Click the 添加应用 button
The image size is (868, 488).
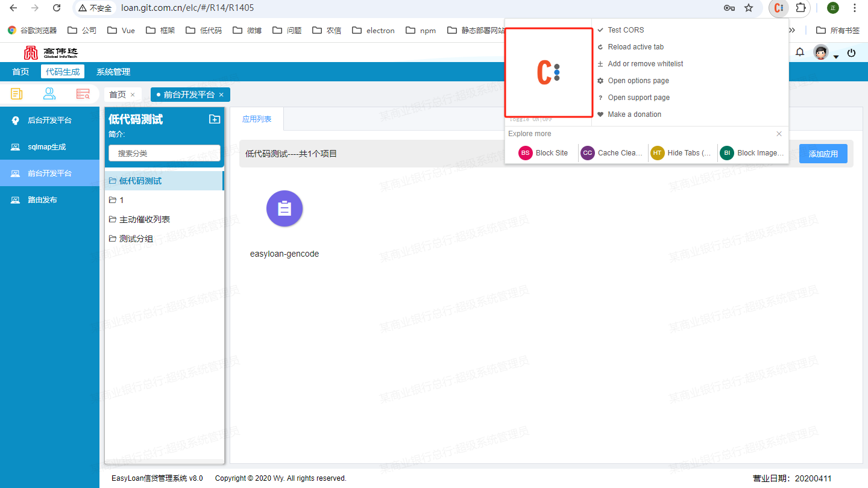coord(823,154)
